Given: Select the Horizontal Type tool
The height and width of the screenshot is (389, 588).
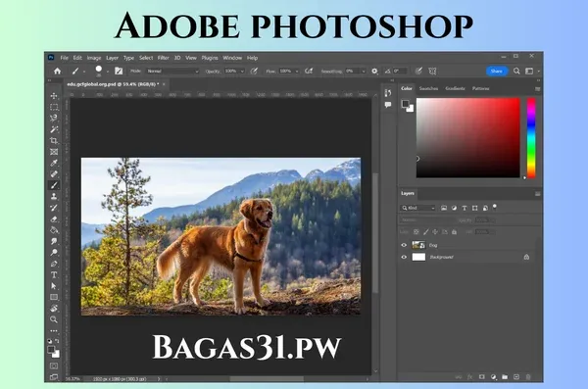Looking at the screenshot, I should tap(54, 275).
